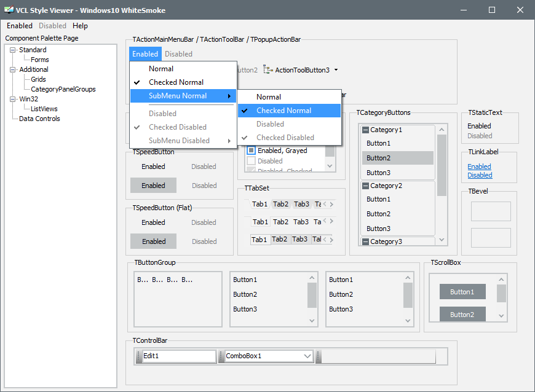Image resolution: width=535 pixels, height=392 pixels.
Task: Click the first B... button in TButtonGroup
Action: [x=143, y=280]
